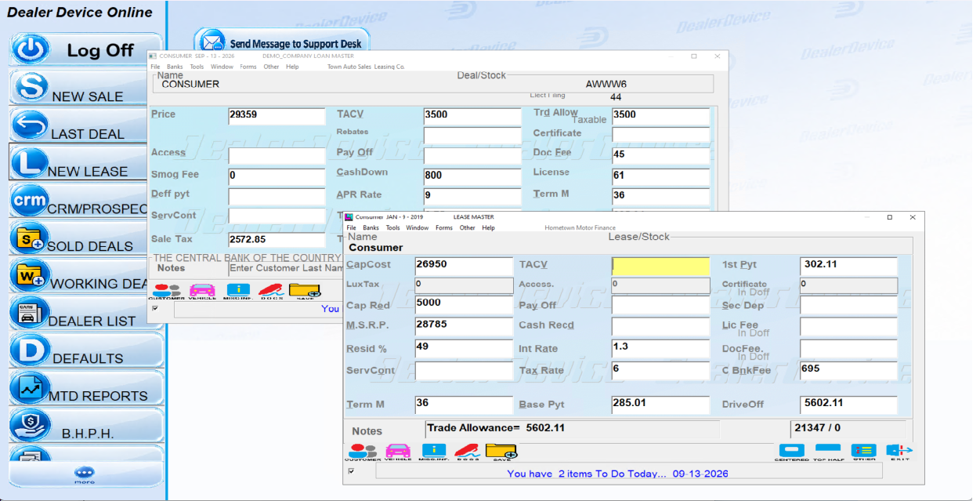
Task: Open Misc Inf icon in Loan Master window
Action: click(237, 292)
